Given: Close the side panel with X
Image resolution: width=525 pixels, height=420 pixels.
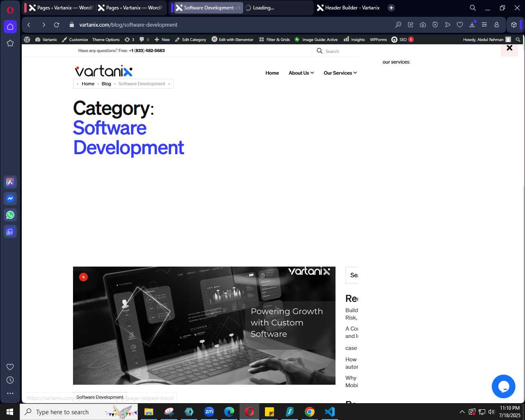Looking at the screenshot, I should (x=509, y=48).
